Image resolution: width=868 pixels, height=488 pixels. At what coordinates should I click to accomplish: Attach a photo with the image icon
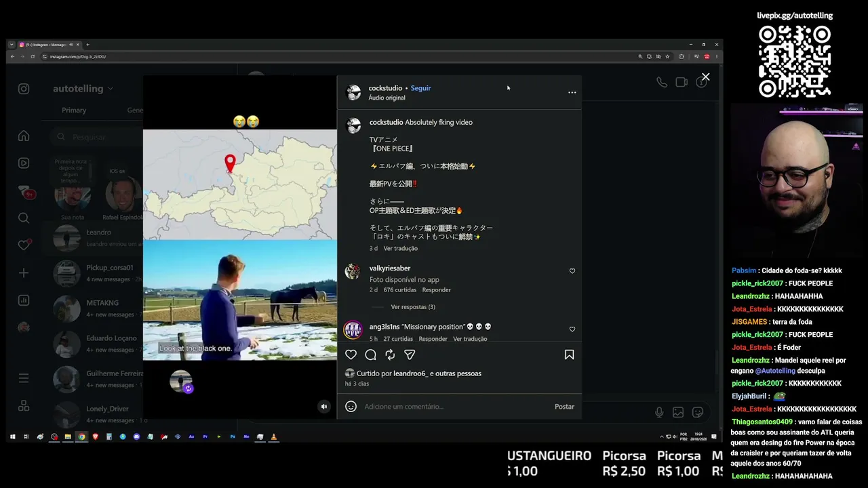click(678, 412)
